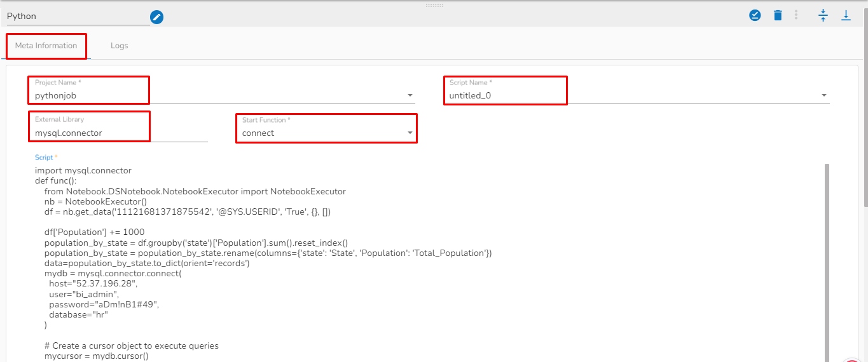Place cursor on the 'import mysql.connector' script line

(x=83, y=170)
